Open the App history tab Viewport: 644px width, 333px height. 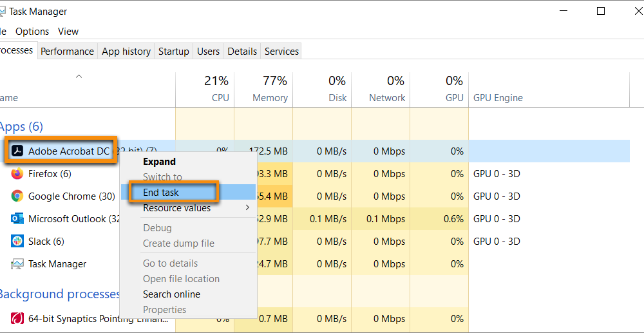click(126, 52)
